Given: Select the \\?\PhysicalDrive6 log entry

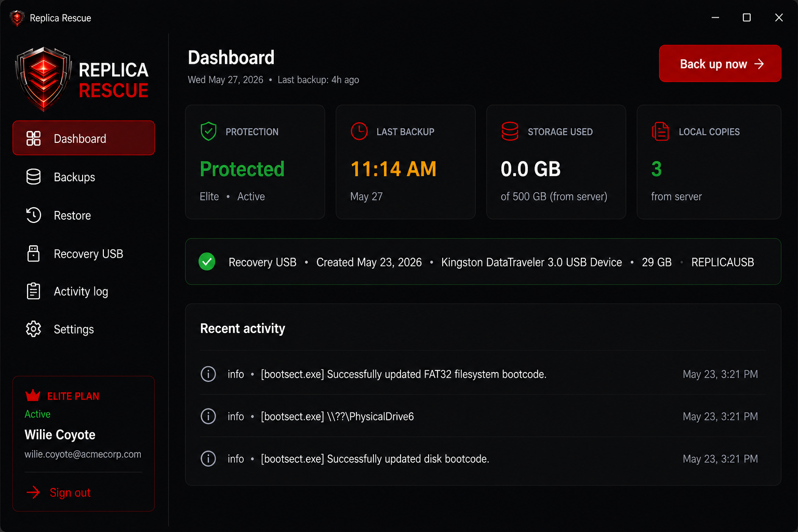Looking at the screenshot, I should [483, 416].
